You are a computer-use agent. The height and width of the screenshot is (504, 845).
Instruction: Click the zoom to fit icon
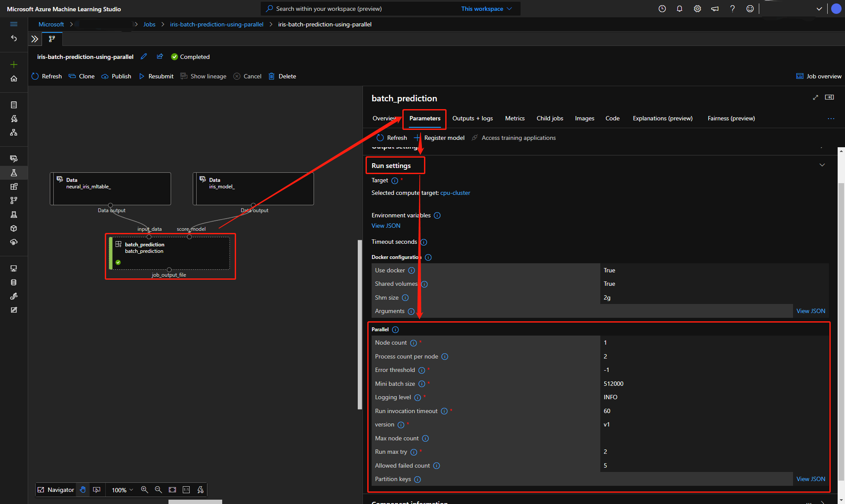[x=172, y=490]
